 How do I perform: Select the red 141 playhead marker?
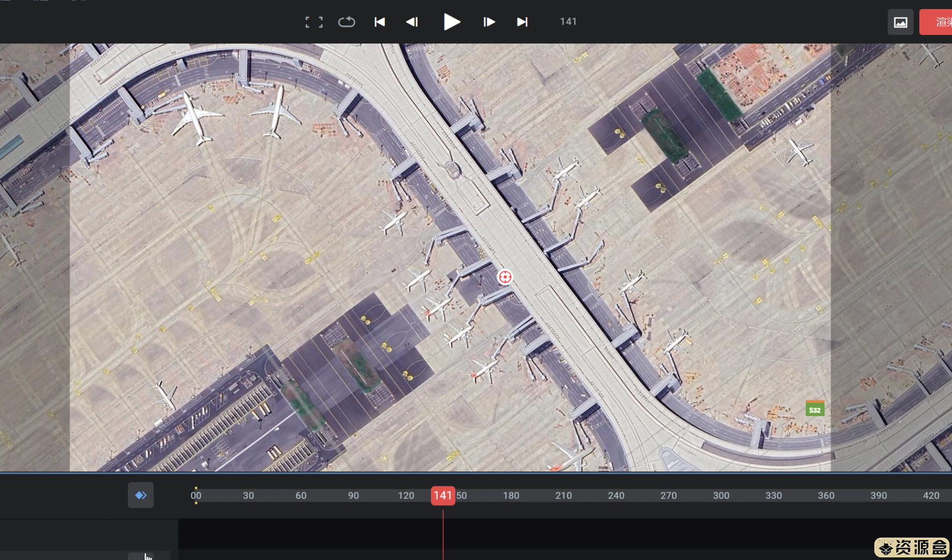click(x=443, y=495)
